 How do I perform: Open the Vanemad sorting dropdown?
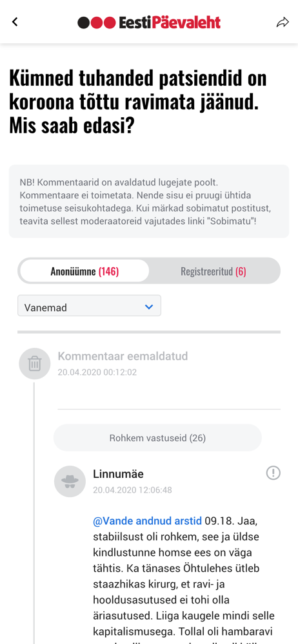point(89,306)
